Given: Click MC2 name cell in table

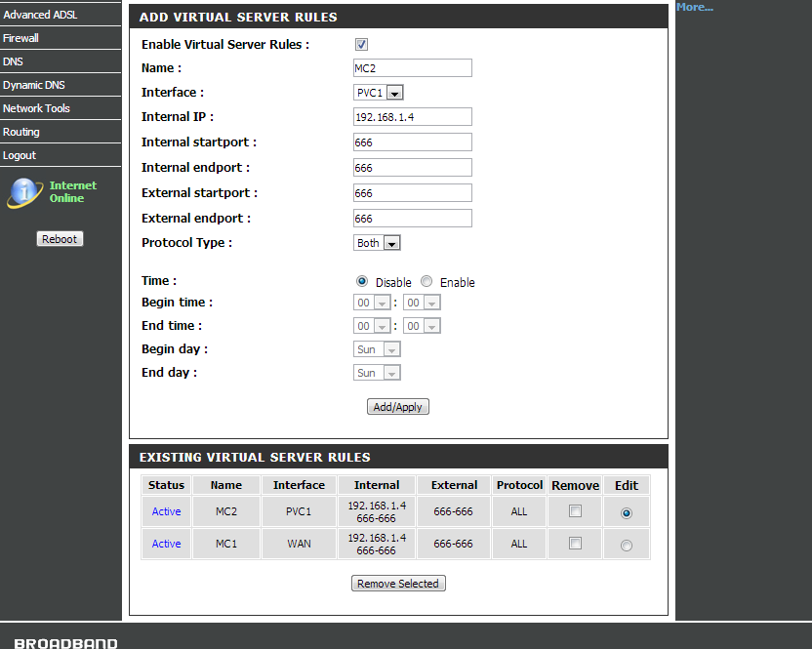Looking at the screenshot, I should pyautogui.click(x=226, y=511).
